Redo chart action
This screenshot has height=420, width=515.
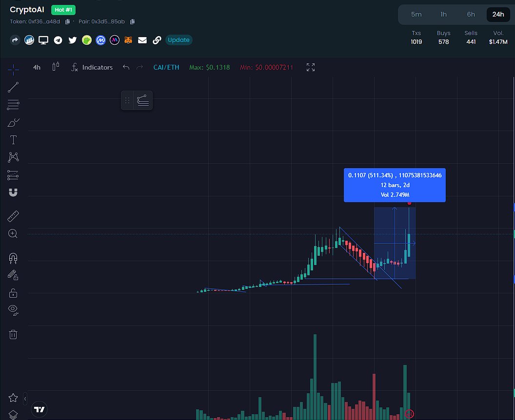(139, 67)
